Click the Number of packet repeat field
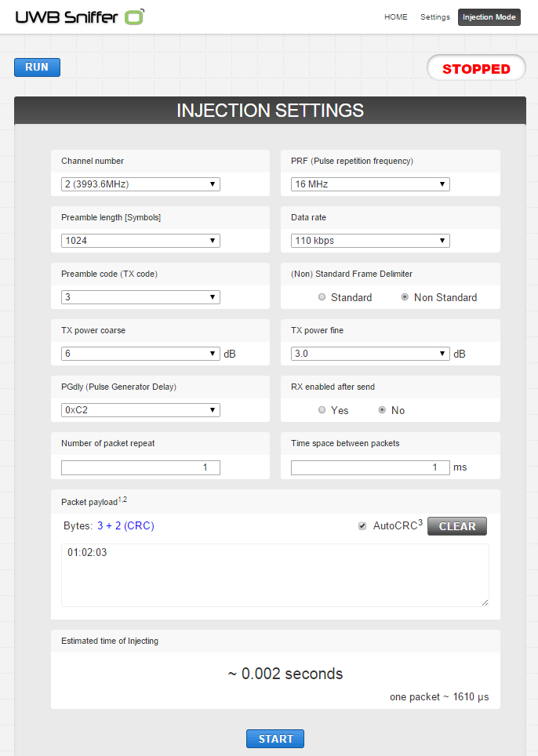This screenshot has height=756, width=538. 140,467
